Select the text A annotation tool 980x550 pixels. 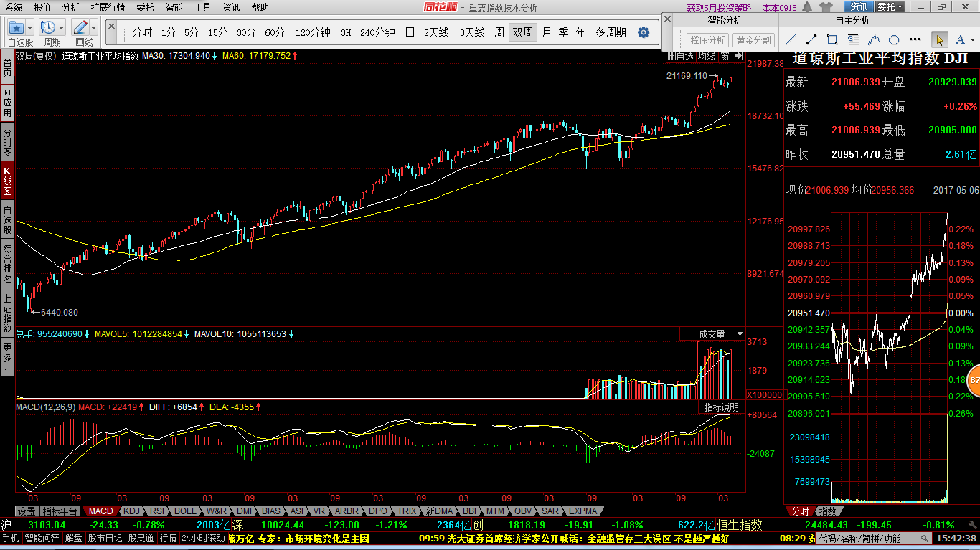click(x=959, y=39)
